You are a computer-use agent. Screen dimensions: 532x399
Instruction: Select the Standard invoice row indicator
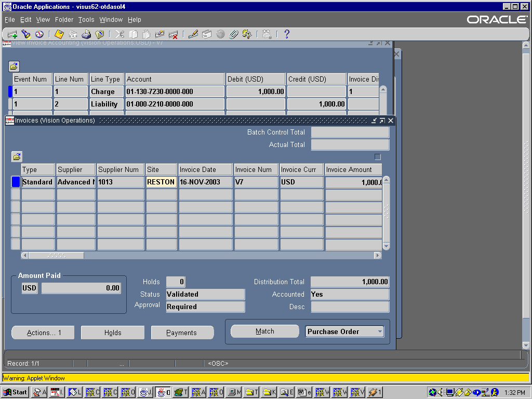(16, 182)
